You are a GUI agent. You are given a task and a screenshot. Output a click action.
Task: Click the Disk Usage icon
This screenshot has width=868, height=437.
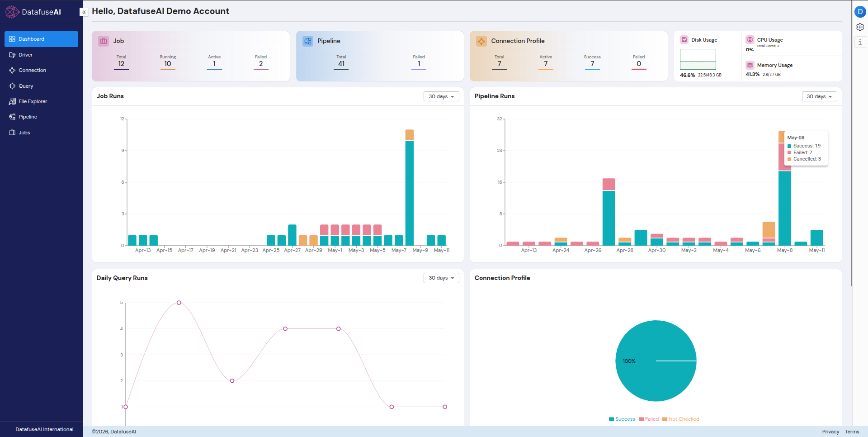click(x=684, y=40)
